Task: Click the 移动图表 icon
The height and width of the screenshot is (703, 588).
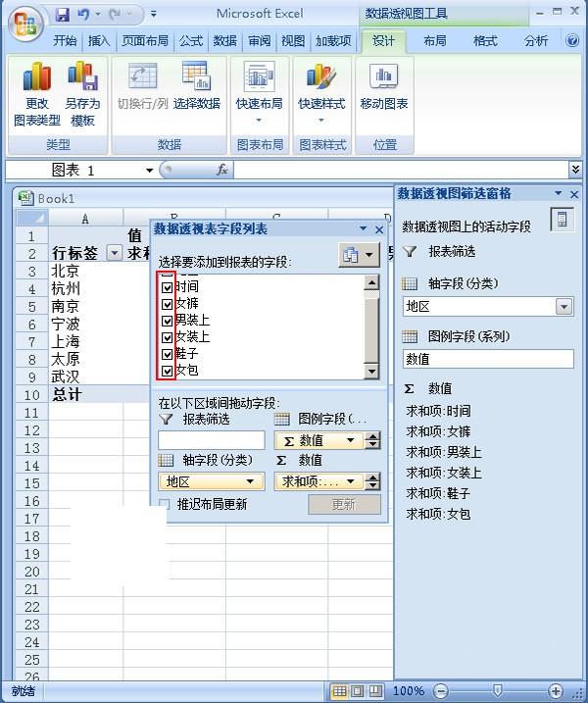Action: coord(383,77)
